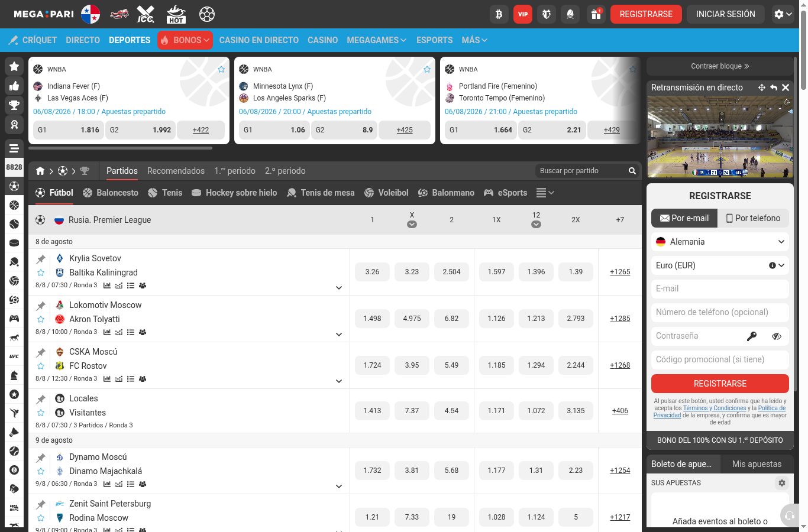Favorite the Lokomotiv Moscow match star

pos(41,319)
